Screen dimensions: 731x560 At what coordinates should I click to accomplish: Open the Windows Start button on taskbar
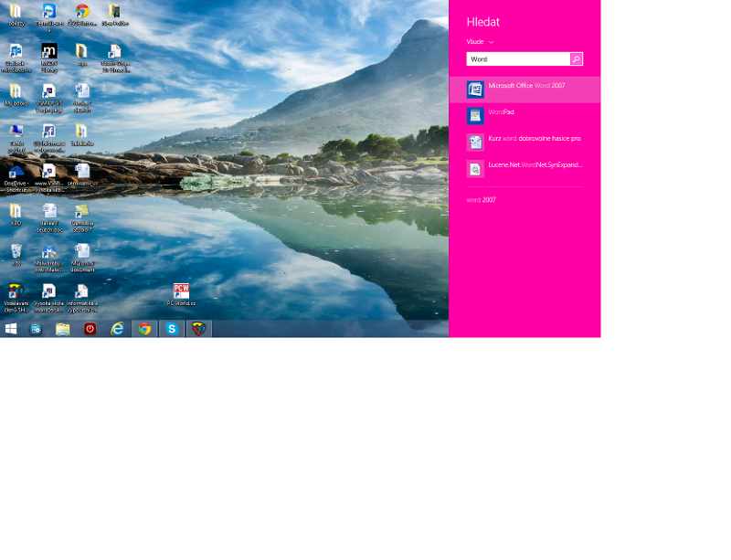coord(11,329)
